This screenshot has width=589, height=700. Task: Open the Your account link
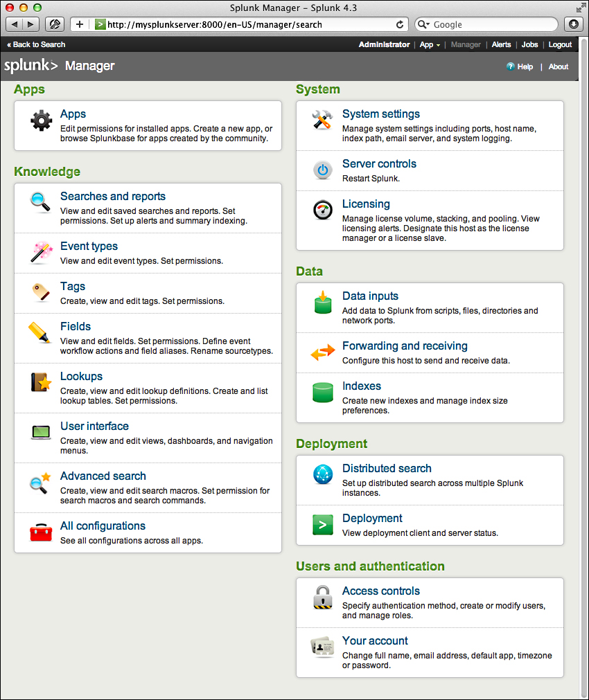pos(375,641)
